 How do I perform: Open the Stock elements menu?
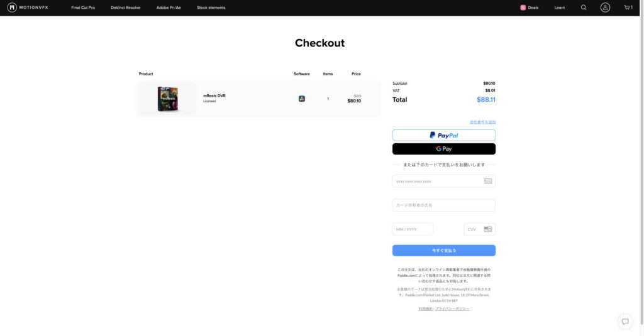pos(211,8)
